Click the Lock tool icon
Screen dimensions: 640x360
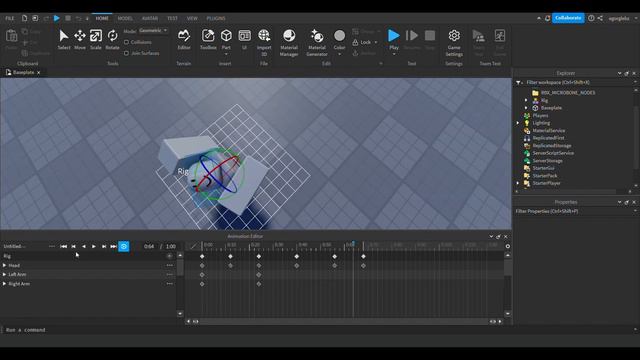tap(355, 42)
